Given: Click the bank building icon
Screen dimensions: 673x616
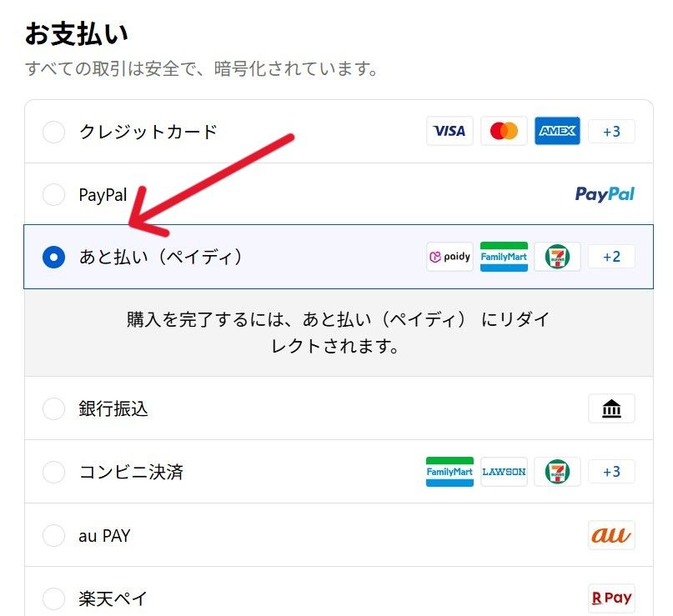Looking at the screenshot, I should [611, 408].
